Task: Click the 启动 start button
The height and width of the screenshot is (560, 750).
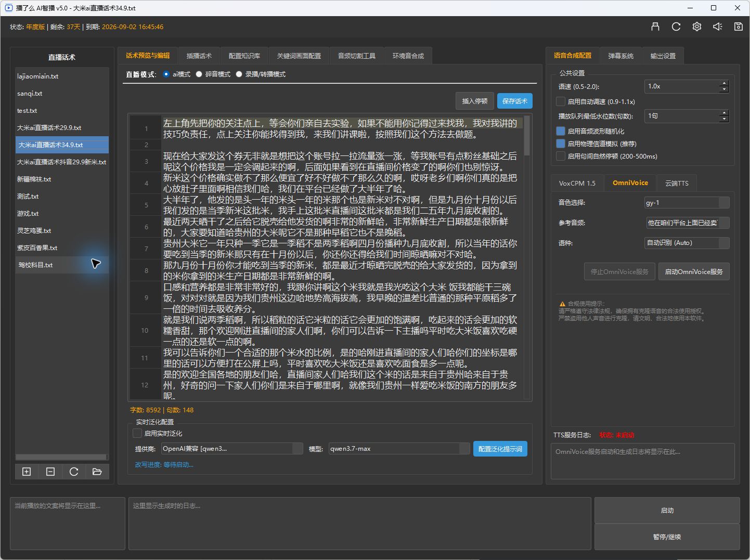Action: [x=667, y=511]
